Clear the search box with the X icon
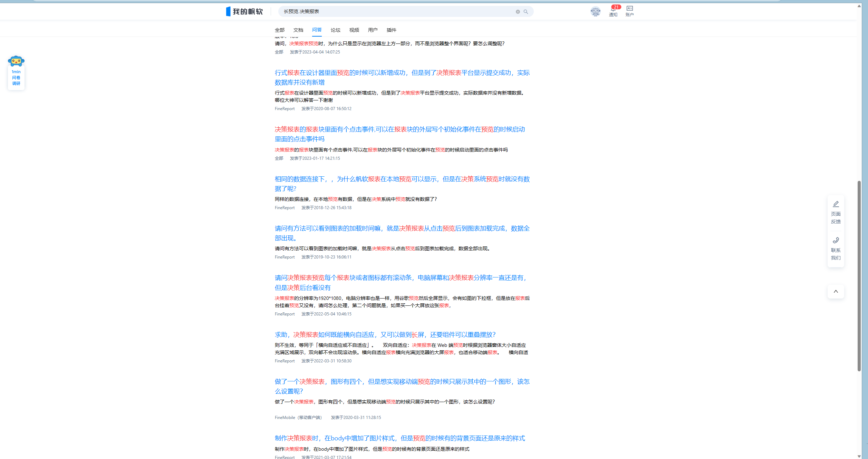 (518, 12)
